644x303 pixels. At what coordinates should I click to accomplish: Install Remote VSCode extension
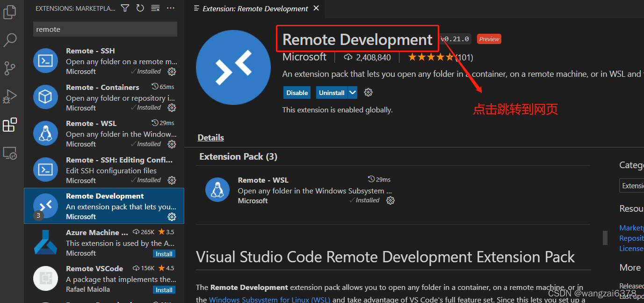tap(164, 290)
